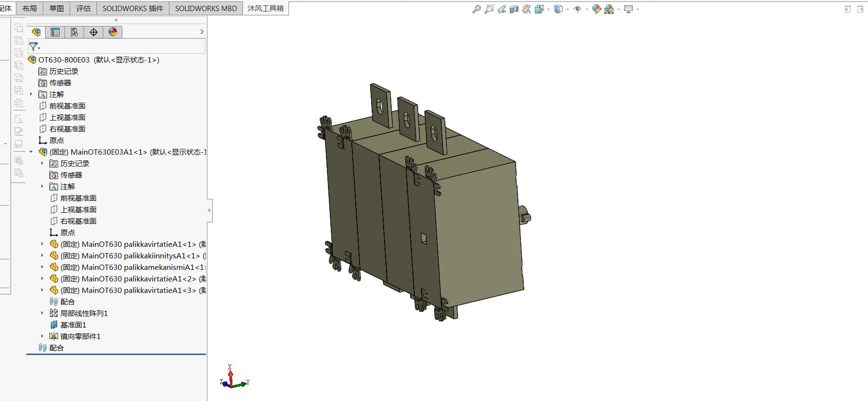Select MainOT630 palikkavirtatieA1<2> component

pyautogui.click(x=128, y=279)
